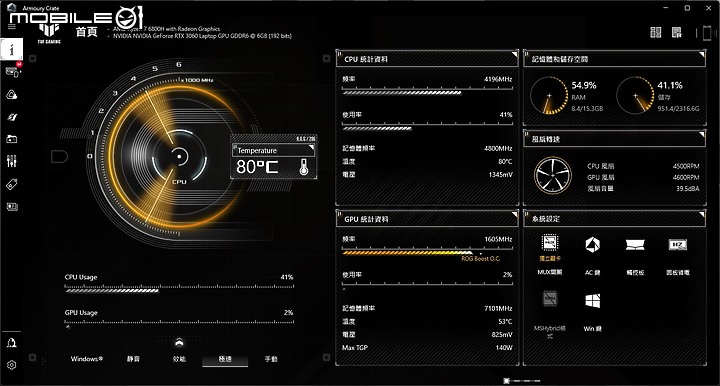Select the Windows® operating mode
Viewport: 720px width, 386px height.
tap(87, 359)
